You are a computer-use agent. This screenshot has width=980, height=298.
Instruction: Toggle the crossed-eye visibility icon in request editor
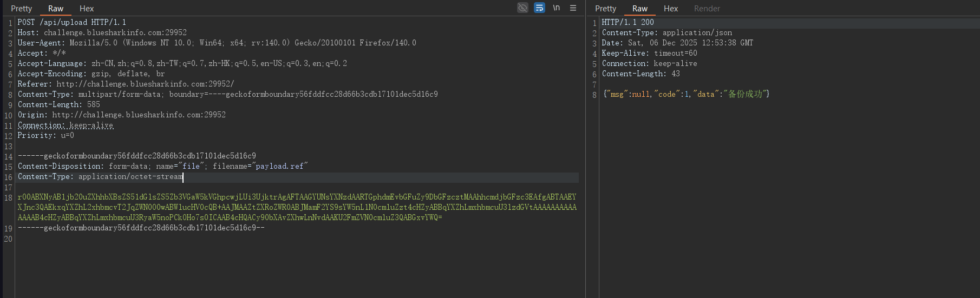(x=522, y=8)
